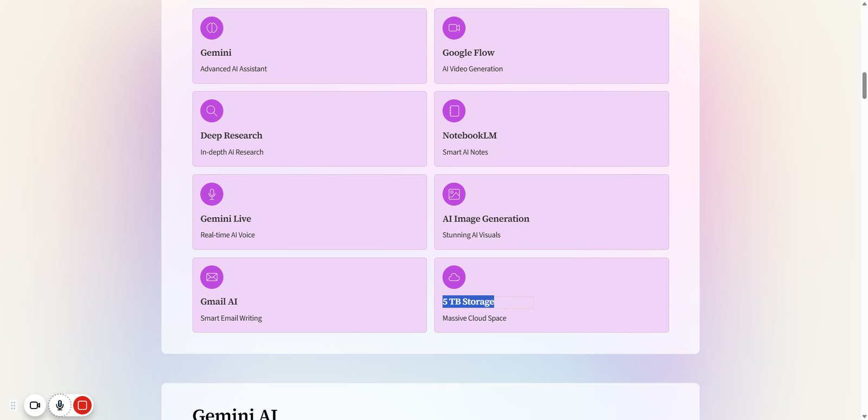The height and width of the screenshot is (420, 868).
Task: Click the scrollbar down arrow
Action: click(864, 416)
